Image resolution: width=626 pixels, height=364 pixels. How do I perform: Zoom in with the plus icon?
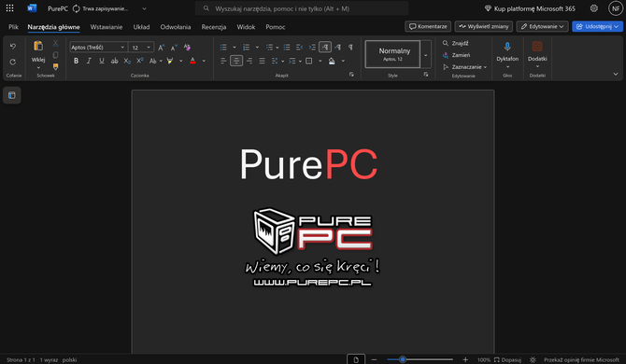pos(465,359)
